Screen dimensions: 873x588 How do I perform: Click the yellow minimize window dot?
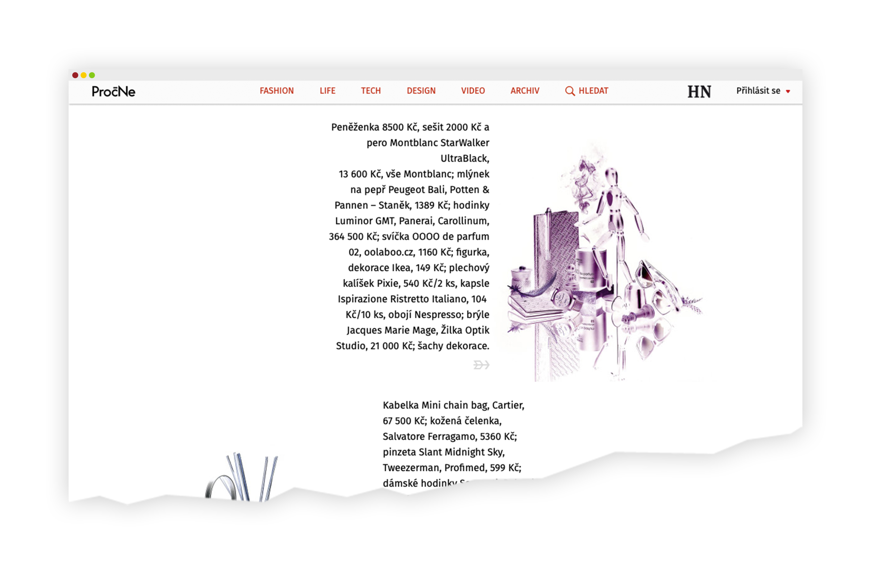pyautogui.click(x=84, y=75)
